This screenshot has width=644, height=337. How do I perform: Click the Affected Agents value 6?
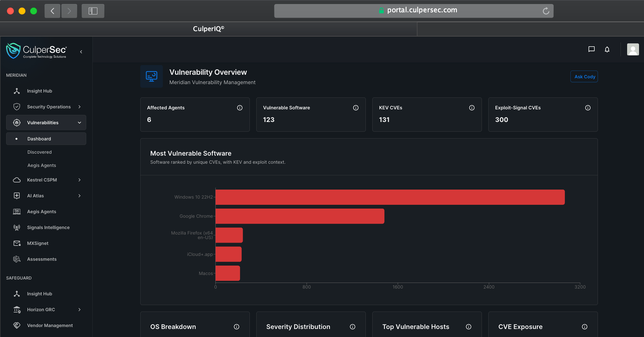tap(149, 120)
